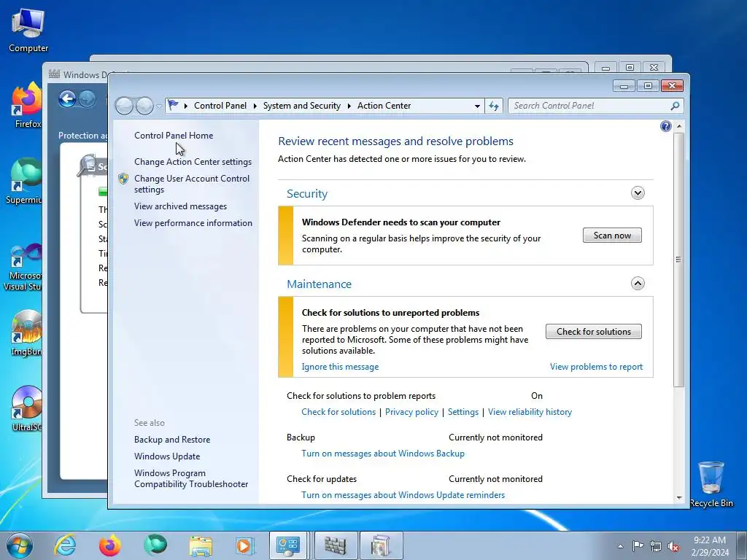Launch Supermium from the taskbar
This screenshot has height=560, width=747.
pyautogui.click(x=155, y=545)
